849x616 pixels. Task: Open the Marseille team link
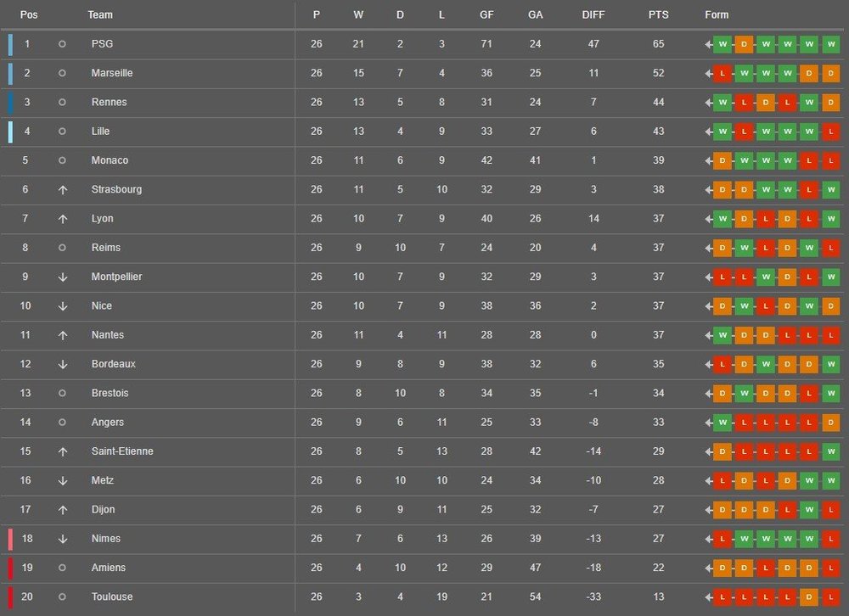click(x=112, y=73)
